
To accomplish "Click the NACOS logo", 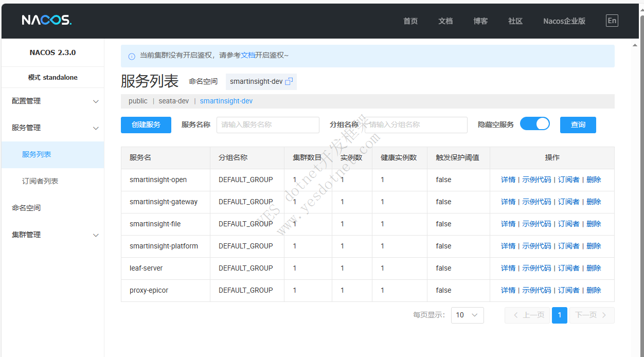I will (x=47, y=20).
